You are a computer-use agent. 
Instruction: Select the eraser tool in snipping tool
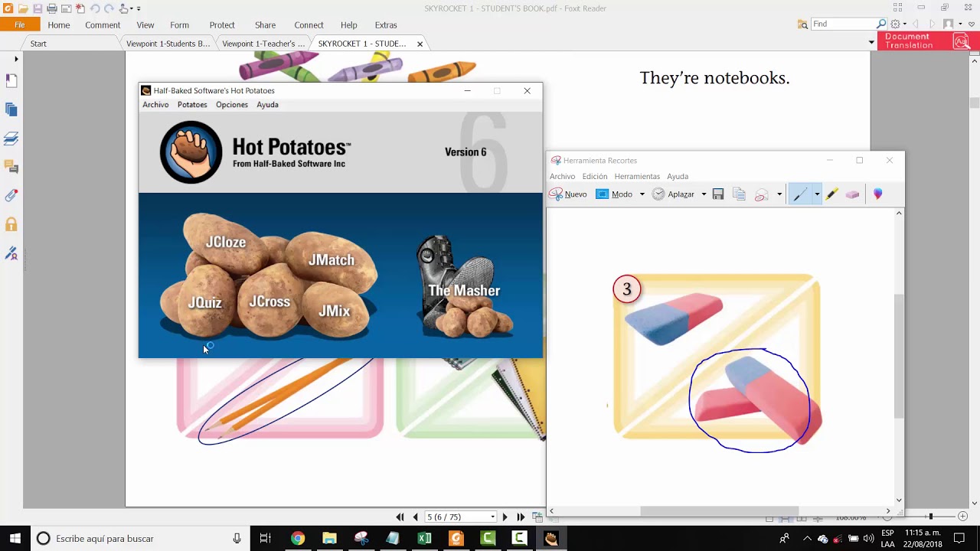pyautogui.click(x=852, y=194)
